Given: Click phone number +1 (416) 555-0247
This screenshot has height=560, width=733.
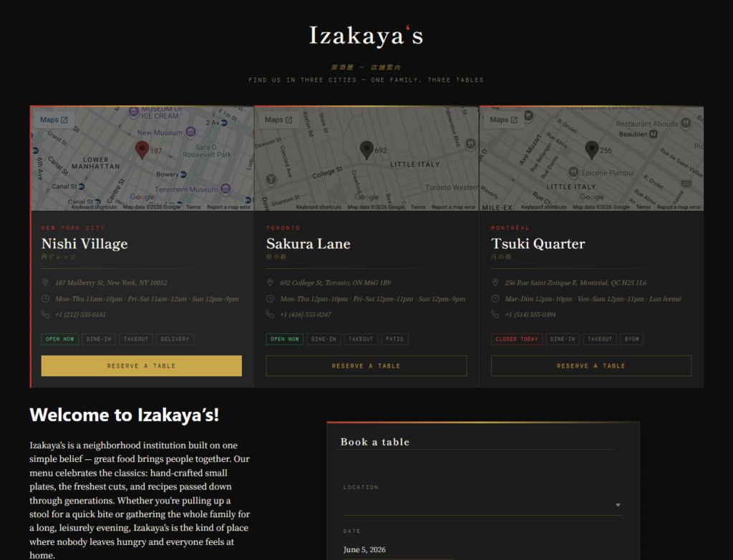Looking at the screenshot, I should 305,314.
